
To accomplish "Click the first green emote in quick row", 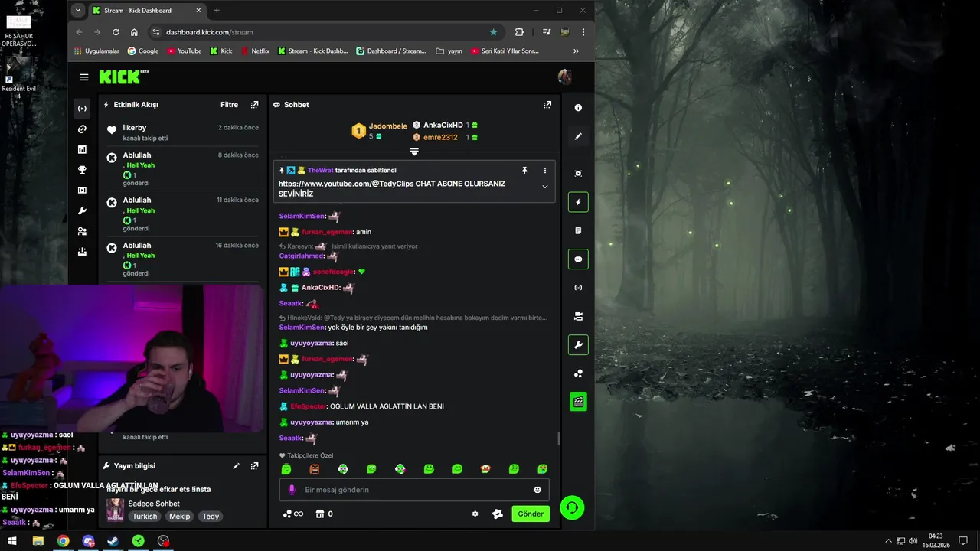I will coord(286,468).
